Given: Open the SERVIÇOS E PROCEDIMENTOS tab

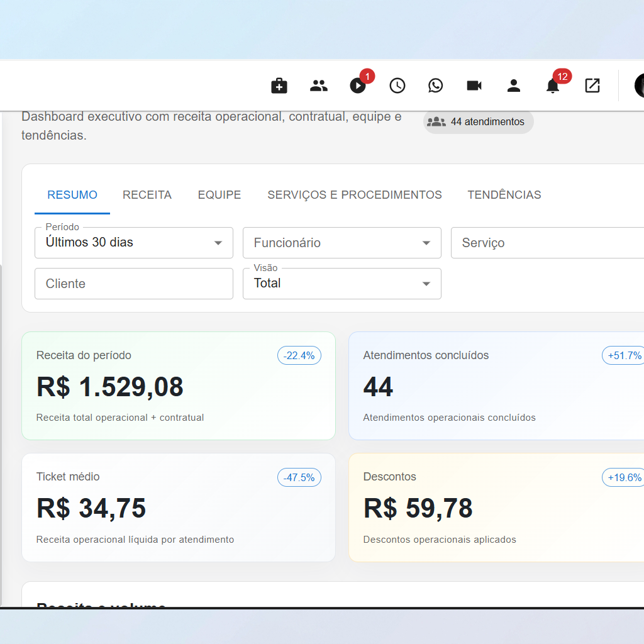Looking at the screenshot, I should pyautogui.click(x=355, y=195).
